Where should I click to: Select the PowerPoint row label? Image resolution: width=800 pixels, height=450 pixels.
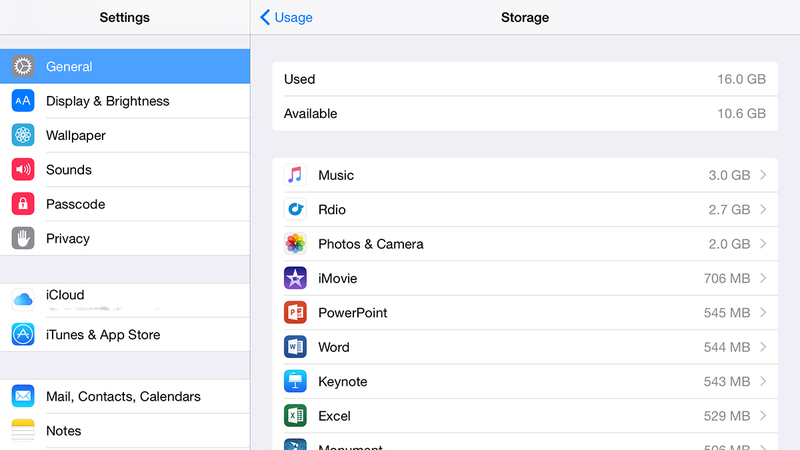pos(353,313)
